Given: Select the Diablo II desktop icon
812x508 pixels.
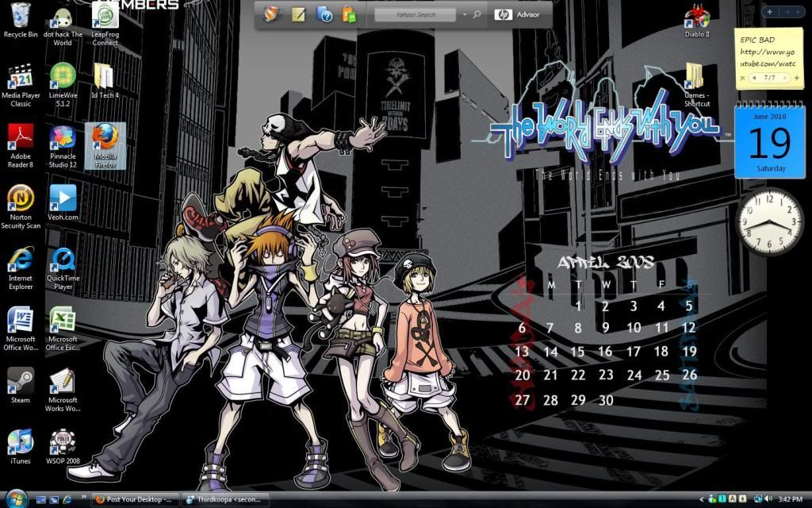Looking at the screenshot, I should (697, 21).
